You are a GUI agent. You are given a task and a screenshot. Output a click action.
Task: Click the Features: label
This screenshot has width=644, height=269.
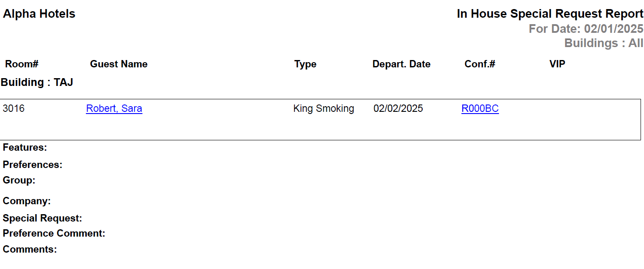coord(25,148)
